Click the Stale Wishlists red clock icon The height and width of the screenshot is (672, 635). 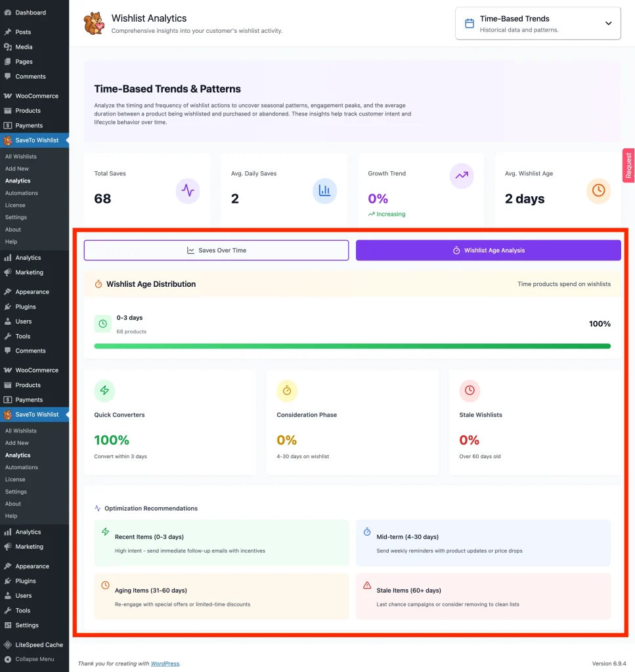(x=470, y=390)
